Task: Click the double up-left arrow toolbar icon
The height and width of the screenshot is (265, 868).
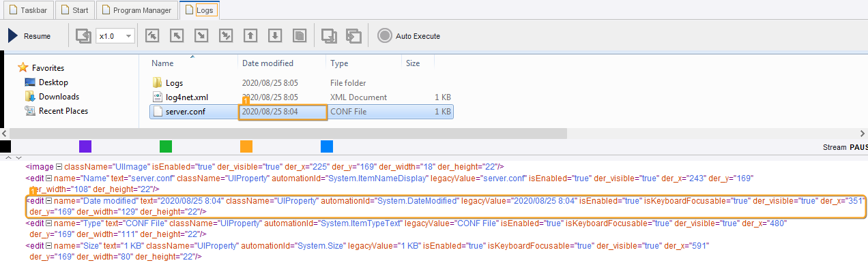Action: [x=152, y=36]
